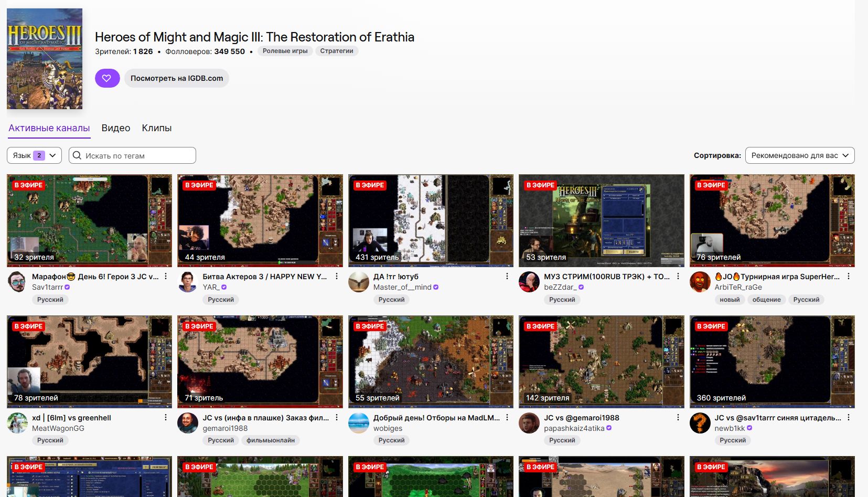
Task: Select the Стратегии tag
Action: 337,51
